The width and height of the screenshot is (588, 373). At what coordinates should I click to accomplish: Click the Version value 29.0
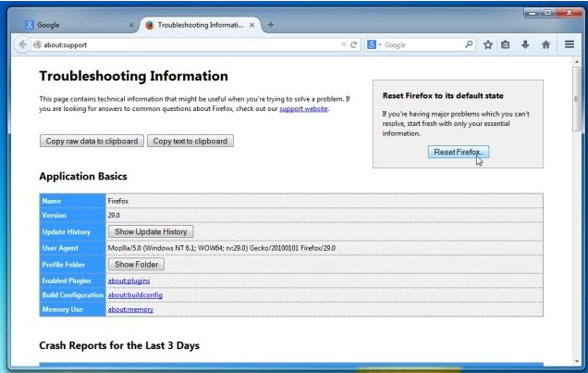click(x=114, y=216)
